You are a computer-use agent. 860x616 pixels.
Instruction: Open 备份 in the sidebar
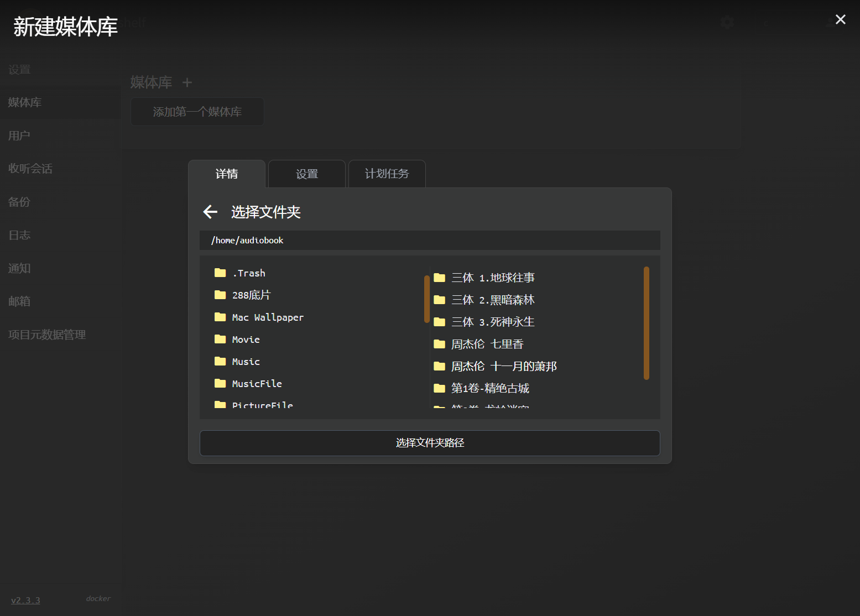click(19, 202)
